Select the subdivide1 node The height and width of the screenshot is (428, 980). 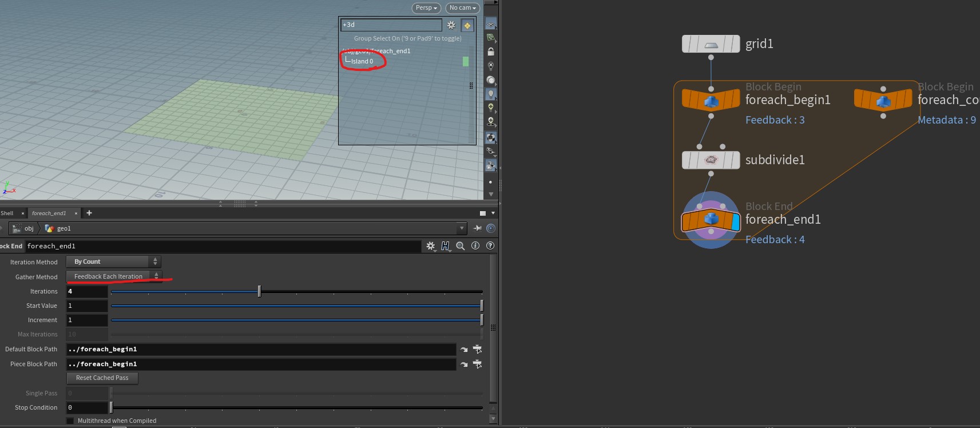point(711,160)
